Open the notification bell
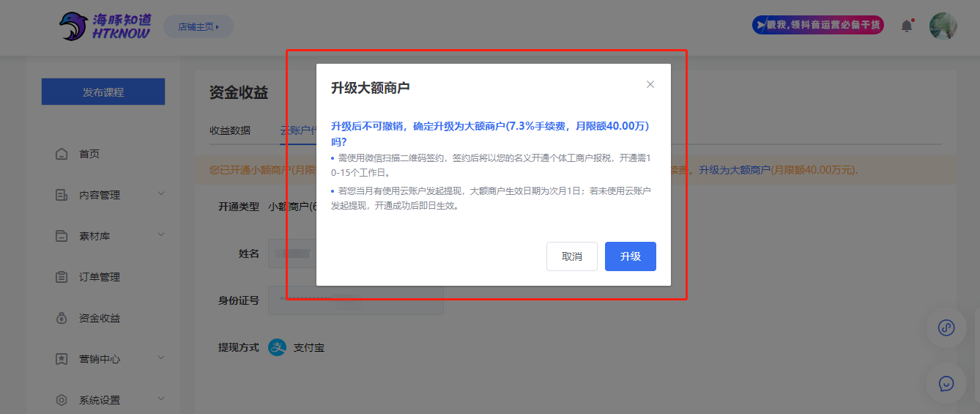Image resolution: width=980 pixels, height=414 pixels. [x=907, y=26]
